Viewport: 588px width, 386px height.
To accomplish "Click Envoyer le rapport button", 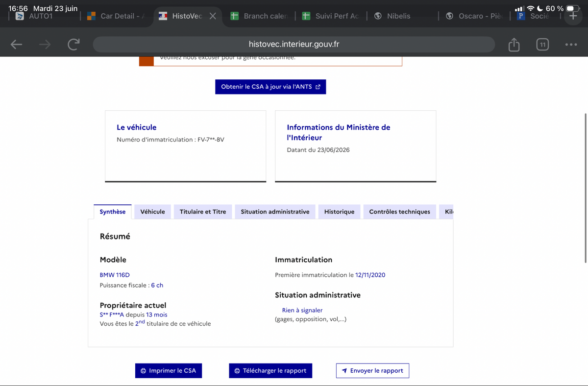I will (372, 371).
